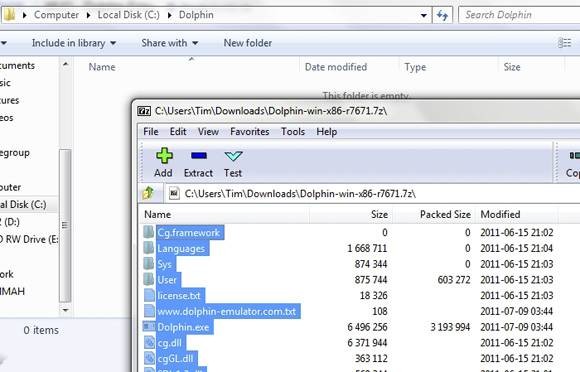The image size is (580, 372).
Task: Select the www.dolphin-emulator.com.txt file name
Action: point(227,311)
